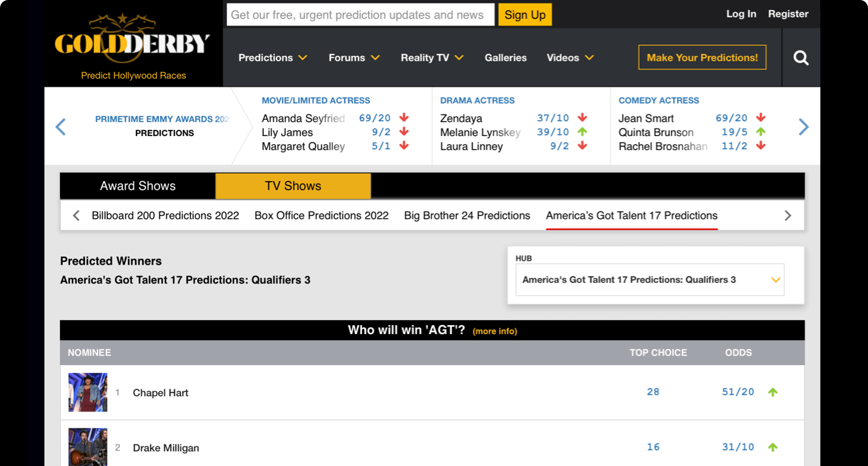Click Chapel Hart's odds 51/20

[738, 392]
